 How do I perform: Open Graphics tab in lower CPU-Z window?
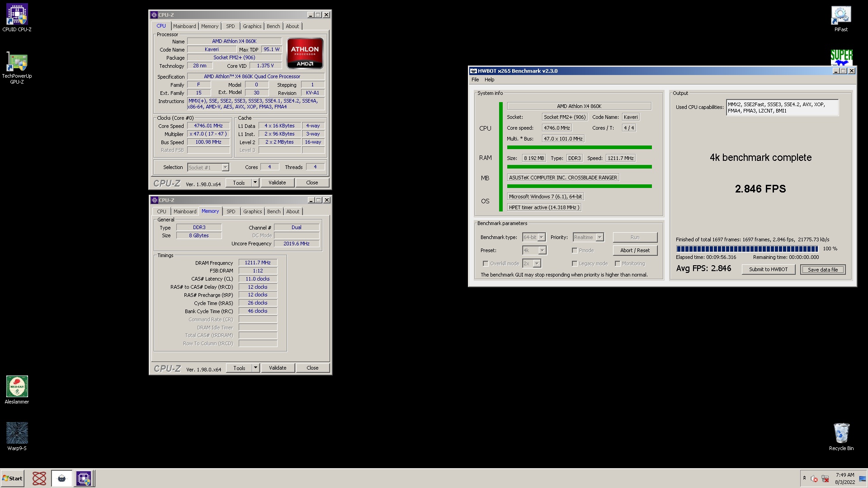(x=252, y=211)
